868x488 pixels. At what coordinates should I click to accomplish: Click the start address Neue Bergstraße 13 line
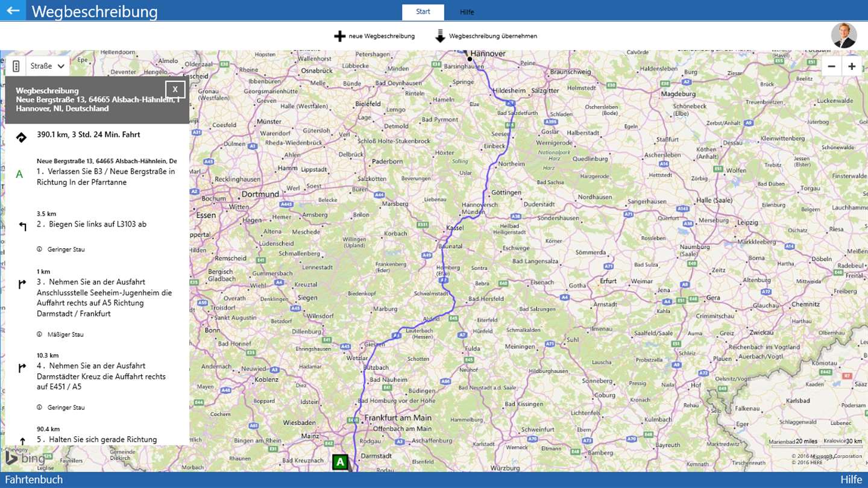coord(107,161)
